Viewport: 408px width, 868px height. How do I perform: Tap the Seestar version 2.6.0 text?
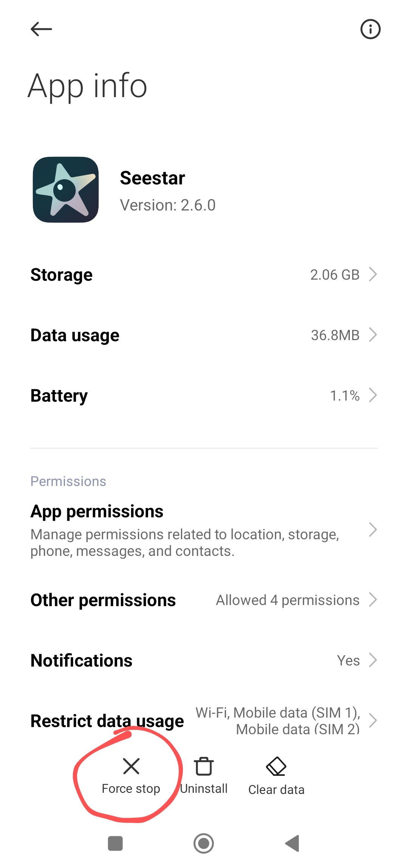pos(168,205)
